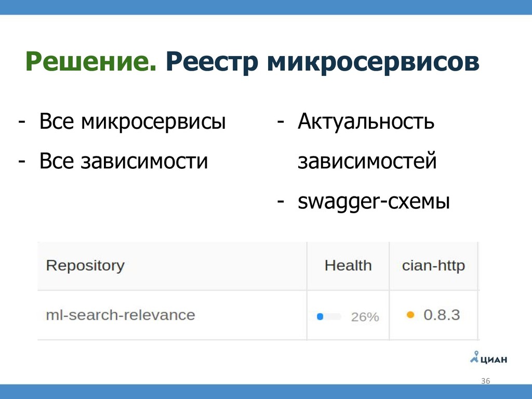The height and width of the screenshot is (399, 532).
Task: Select the bullet swagger-схемы
Action: point(374,202)
